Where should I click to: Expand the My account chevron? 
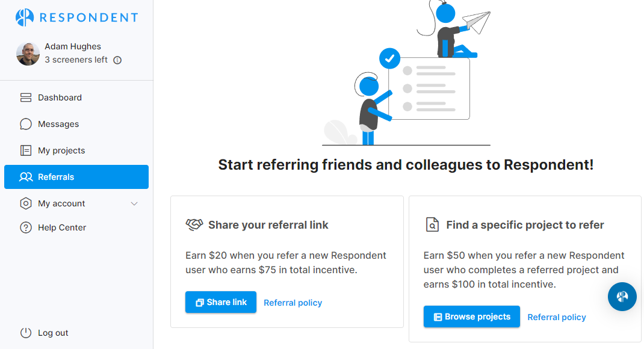tap(134, 203)
